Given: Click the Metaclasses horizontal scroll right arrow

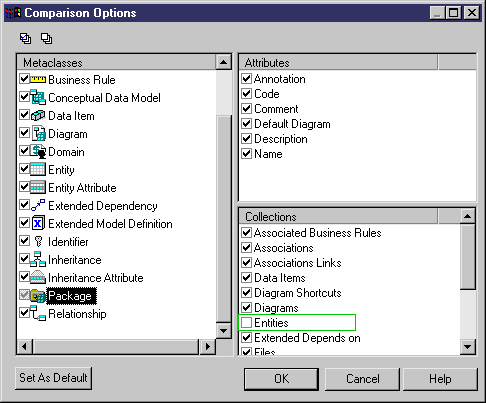Looking at the screenshot, I should pos(208,346).
